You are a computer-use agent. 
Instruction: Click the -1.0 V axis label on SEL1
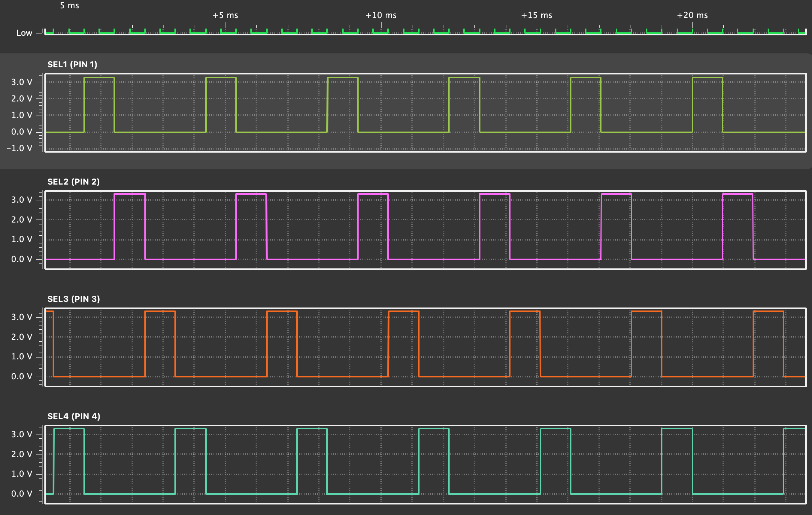(19, 148)
